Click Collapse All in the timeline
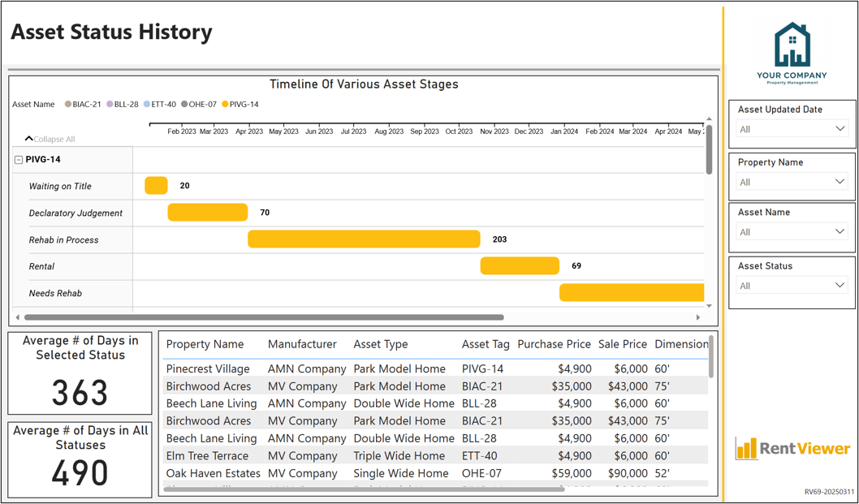This screenshot has width=859, height=504. pyautogui.click(x=50, y=139)
